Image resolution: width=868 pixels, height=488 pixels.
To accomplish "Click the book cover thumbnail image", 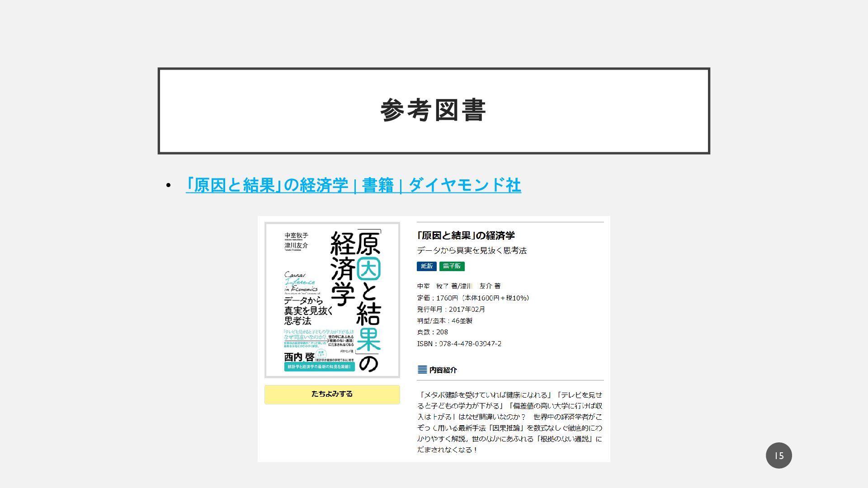I will (x=332, y=300).
